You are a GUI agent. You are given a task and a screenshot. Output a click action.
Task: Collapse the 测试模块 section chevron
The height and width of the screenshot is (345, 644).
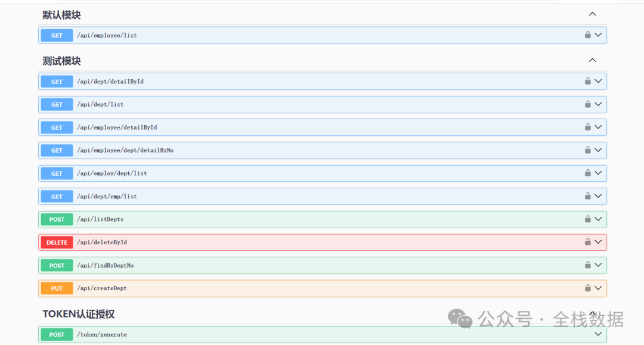(592, 60)
